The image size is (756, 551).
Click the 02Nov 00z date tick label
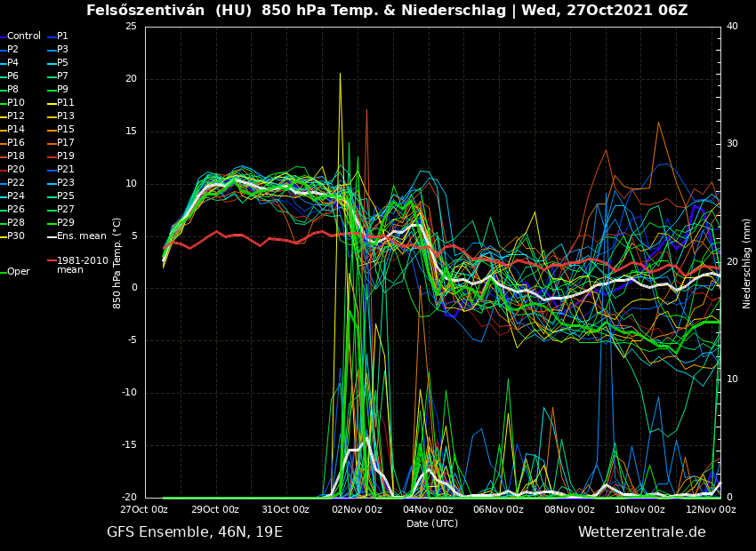pyautogui.click(x=357, y=510)
